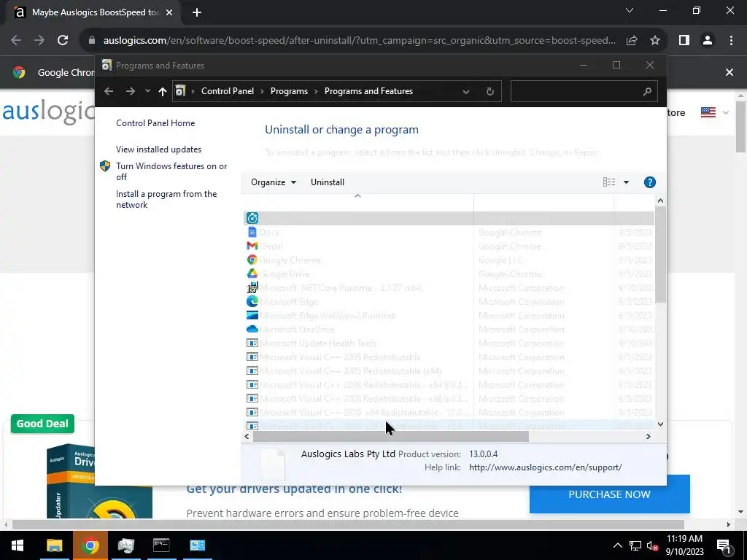Viewport: 747px width, 560px height.
Task: Select Microsoft Visual C++ 2005 Redistributable (x64)
Action: 449,370
